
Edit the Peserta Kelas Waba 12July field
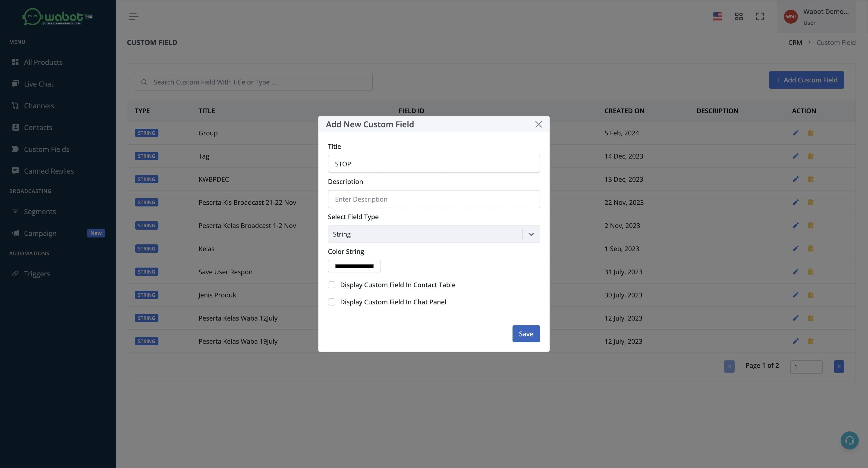click(x=796, y=318)
